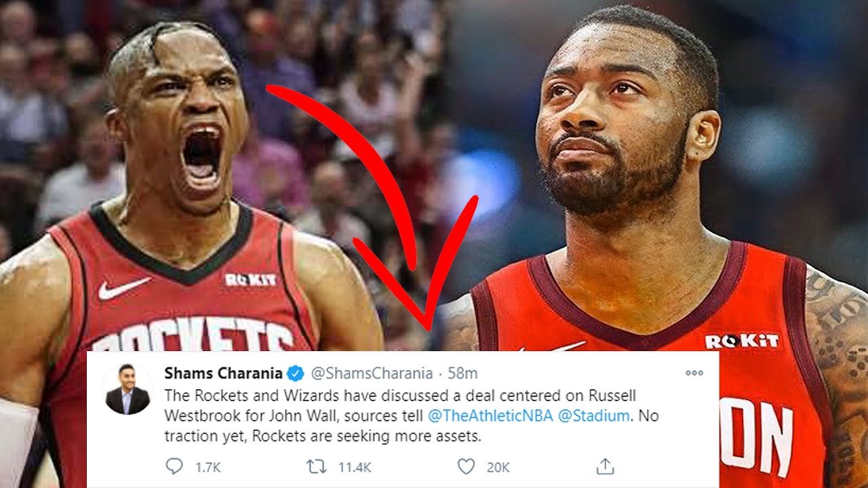Open the @ShamsCharania handle
Image resolution: width=868 pixels, height=488 pixels.
click(372, 373)
